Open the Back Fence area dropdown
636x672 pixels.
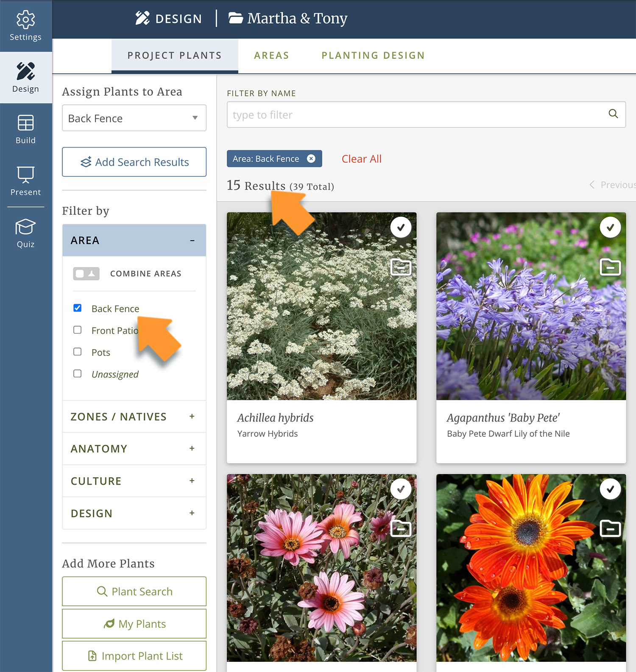click(x=134, y=118)
